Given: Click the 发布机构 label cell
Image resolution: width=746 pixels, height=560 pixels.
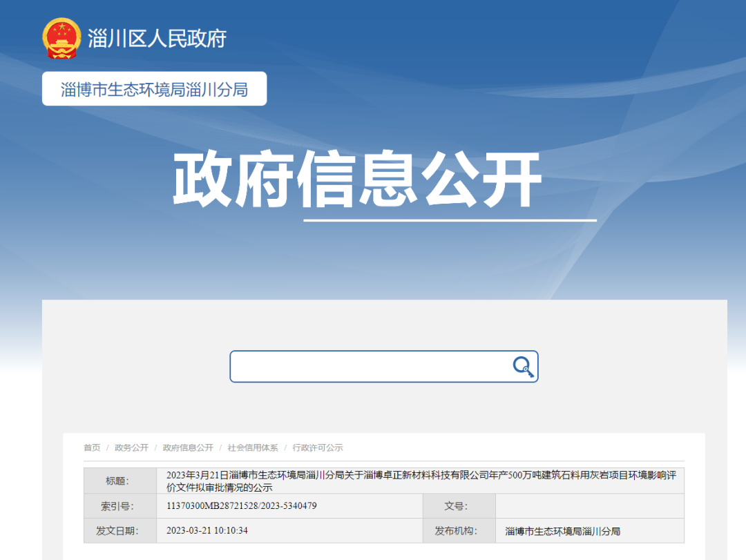Looking at the screenshot, I should (459, 531).
